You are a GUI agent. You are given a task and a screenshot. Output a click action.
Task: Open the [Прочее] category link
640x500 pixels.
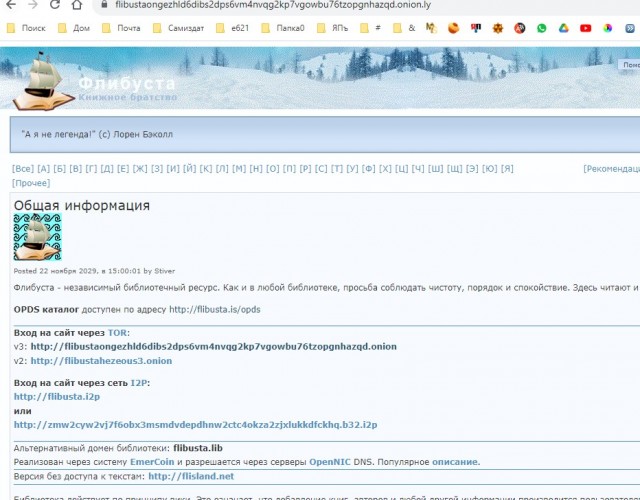tap(31, 183)
